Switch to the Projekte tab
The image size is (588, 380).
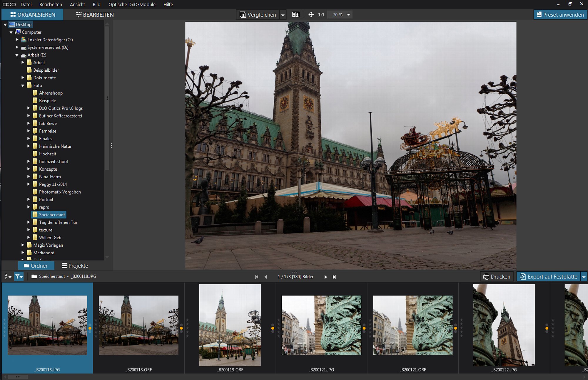[75, 266]
